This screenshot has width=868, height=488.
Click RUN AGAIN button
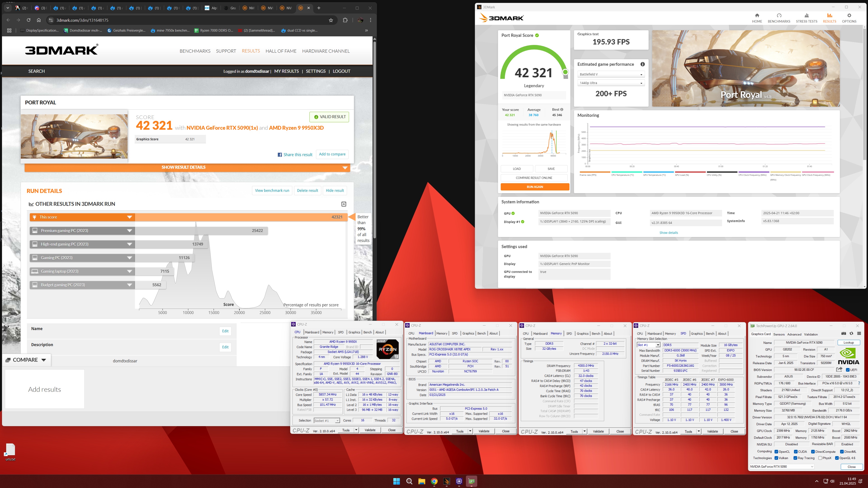[x=535, y=187]
